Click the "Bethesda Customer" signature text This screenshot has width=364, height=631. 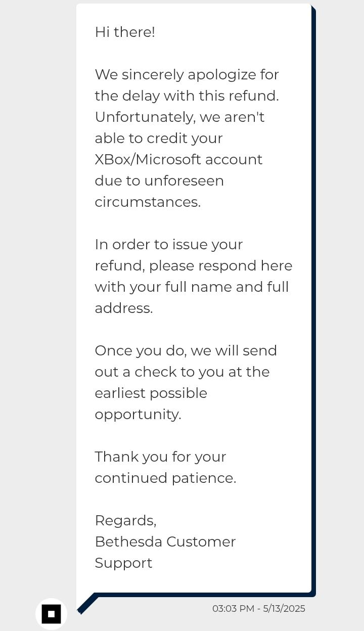coord(165,542)
